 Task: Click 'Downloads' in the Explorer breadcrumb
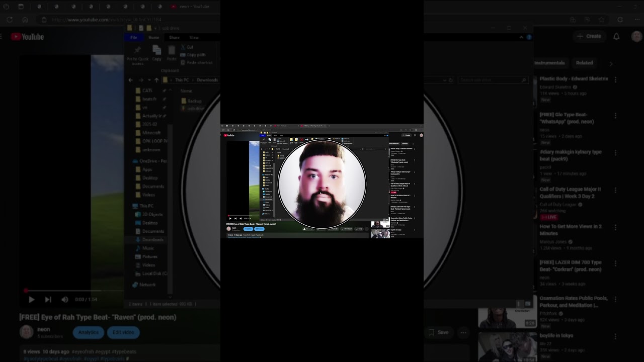pyautogui.click(x=207, y=80)
